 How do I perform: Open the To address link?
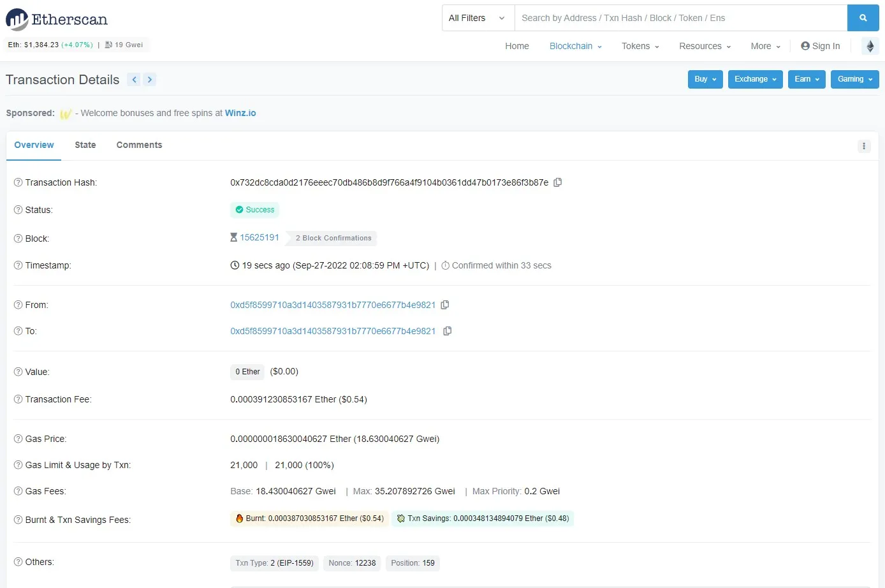pyautogui.click(x=333, y=331)
